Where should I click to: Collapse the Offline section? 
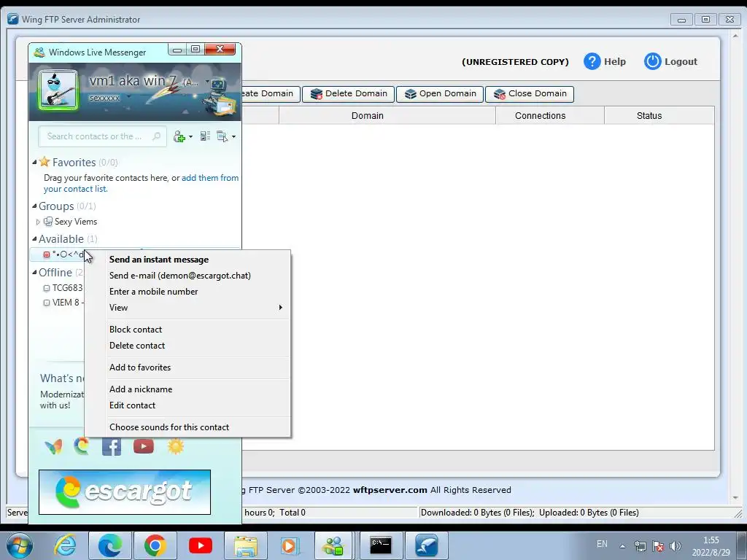34,273
